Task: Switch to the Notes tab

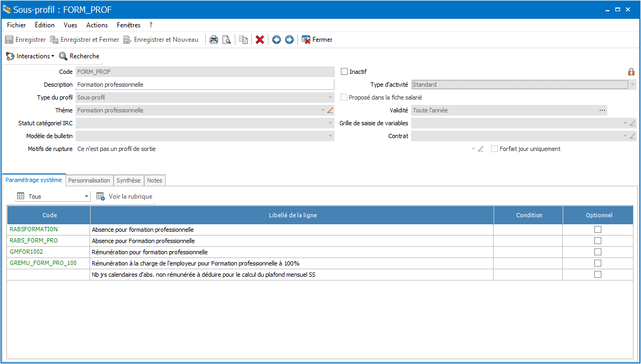Action: click(154, 180)
